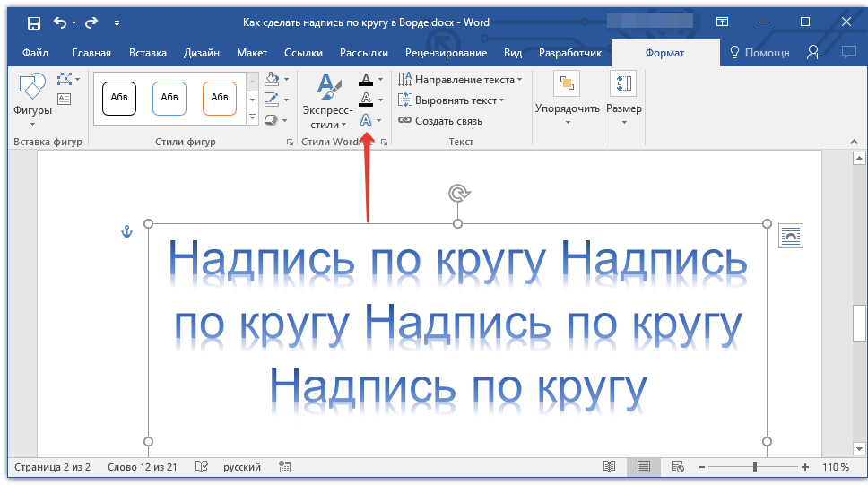Switch to Print Layout view
Viewport: 868px width, 485px height.
pos(643,467)
